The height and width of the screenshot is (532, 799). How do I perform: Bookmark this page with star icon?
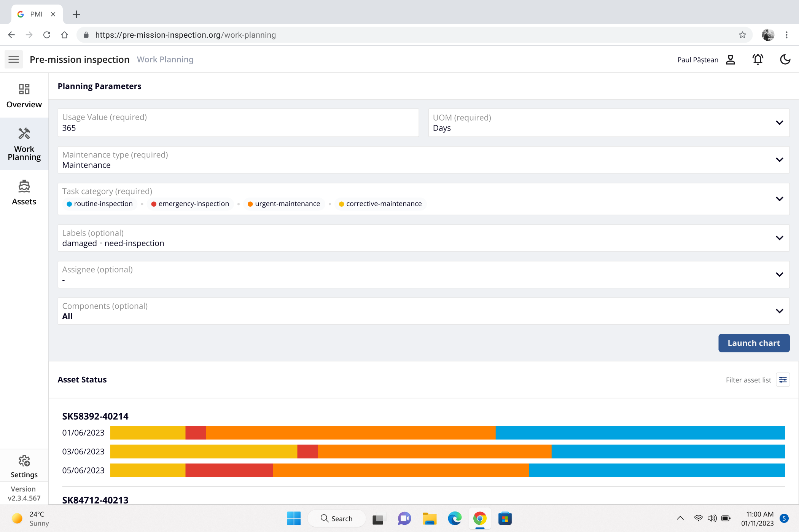point(742,35)
